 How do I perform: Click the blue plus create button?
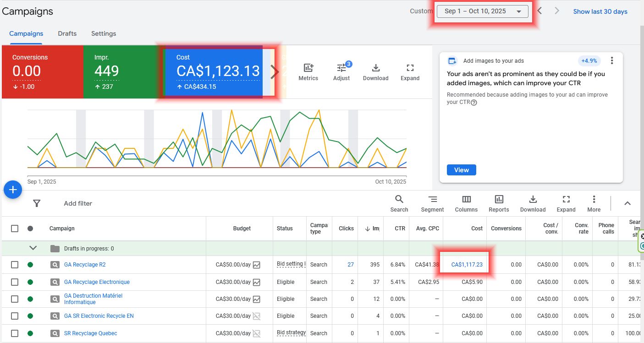pyautogui.click(x=13, y=190)
